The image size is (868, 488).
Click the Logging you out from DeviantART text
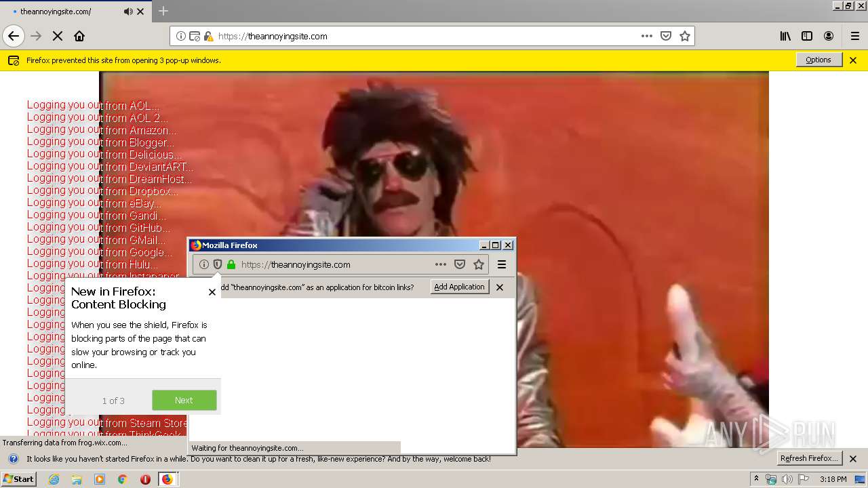point(111,167)
